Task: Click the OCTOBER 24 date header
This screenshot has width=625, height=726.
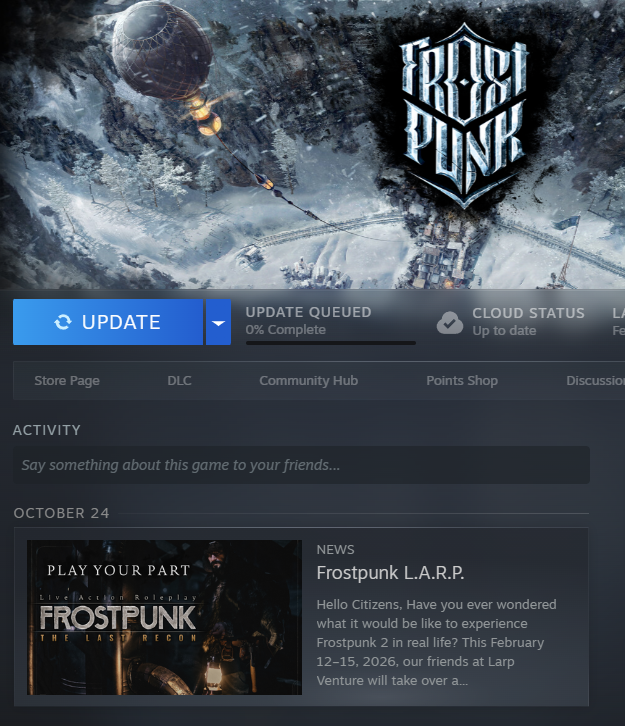Action: click(x=62, y=513)
